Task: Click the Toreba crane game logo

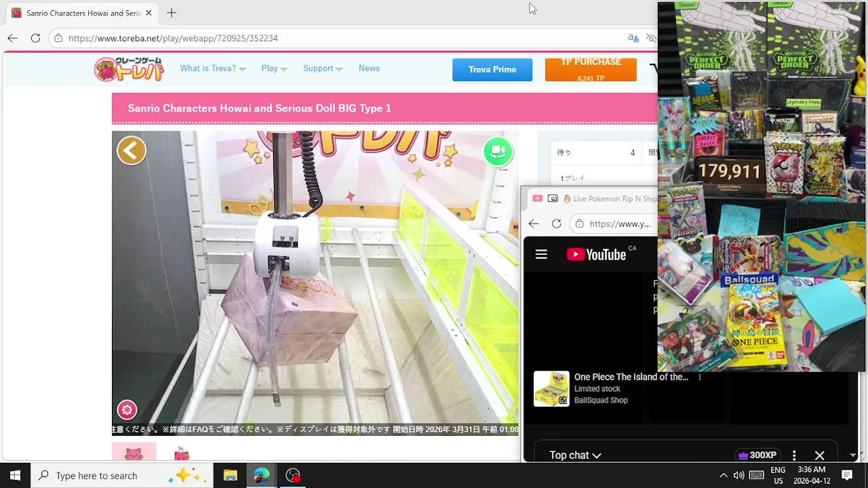Action: [129, 69]
